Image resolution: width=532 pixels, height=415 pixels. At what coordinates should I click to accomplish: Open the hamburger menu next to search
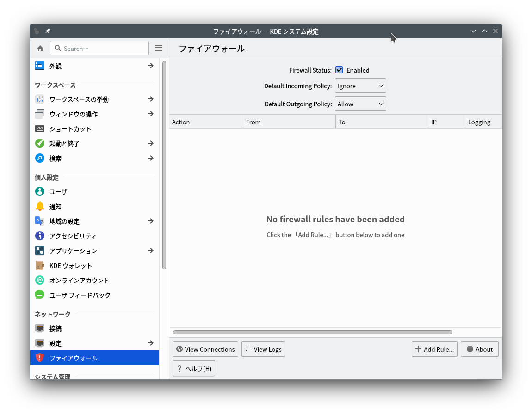point(159,48)
